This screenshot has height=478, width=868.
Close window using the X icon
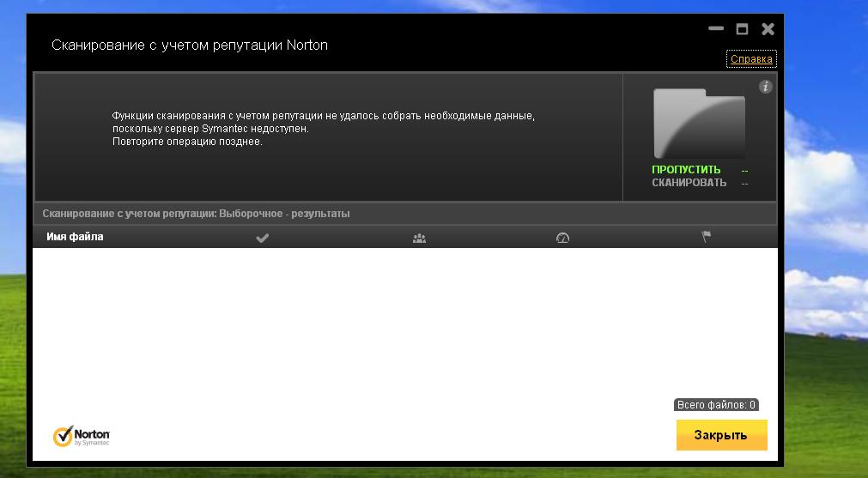768,29
